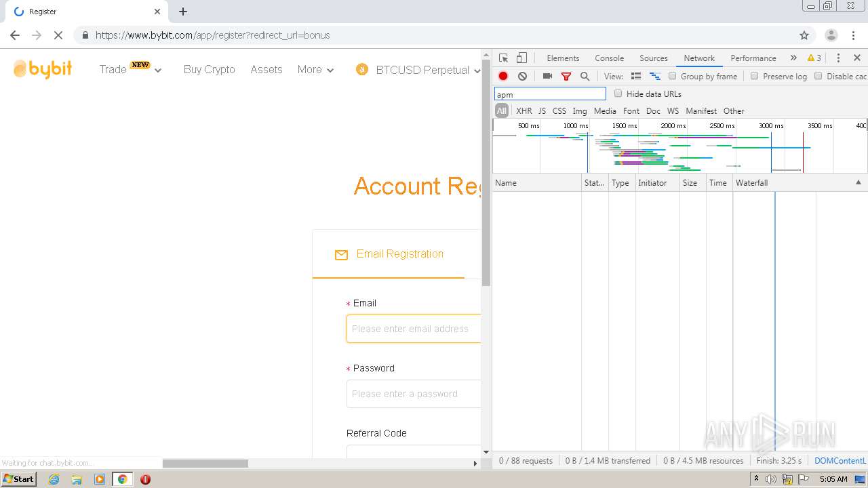This screenshot has height=488, width=868.
Task: Stop loading the page
Action: [x=58, y=35]
